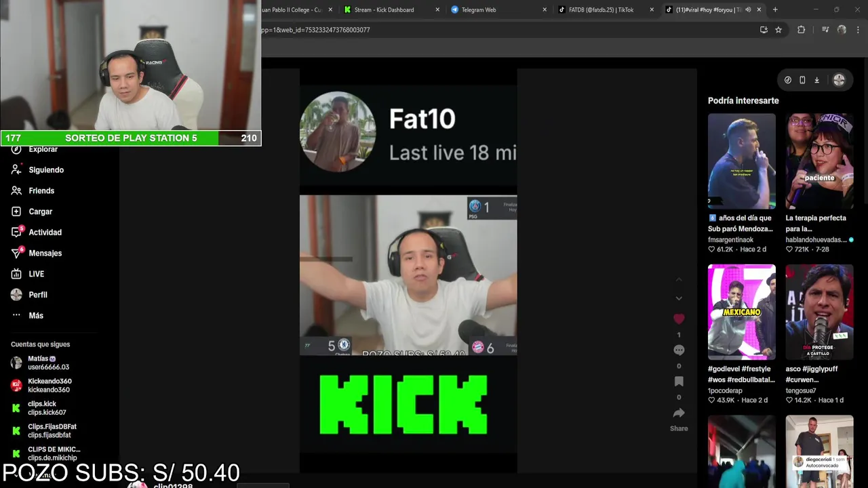The width and height of the screenshot is (868, 488).
Task: Click the 'años del día que Sub paró Mendoza' title
Action: 741,224
